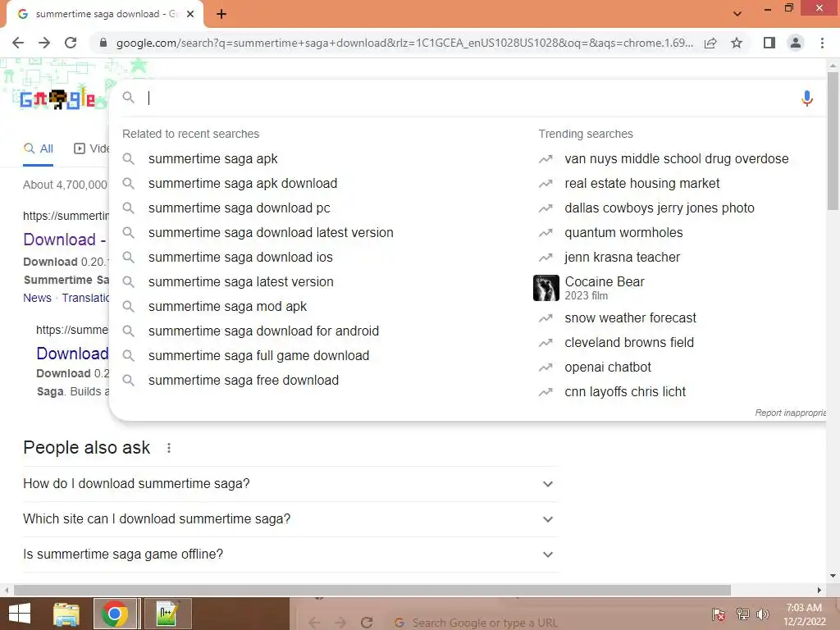The image size is (840, 630).
Task: Open the Chrome profile avatar
Action: click(x=796, y=43)
